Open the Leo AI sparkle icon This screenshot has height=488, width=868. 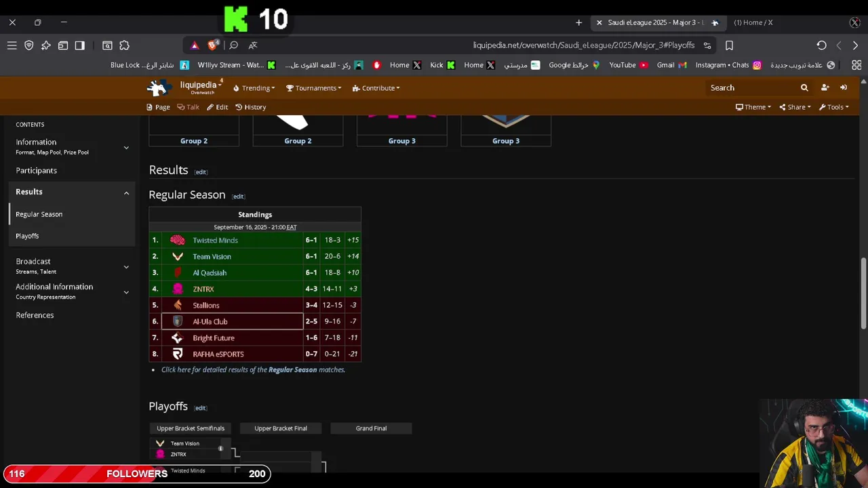point(45,45)
